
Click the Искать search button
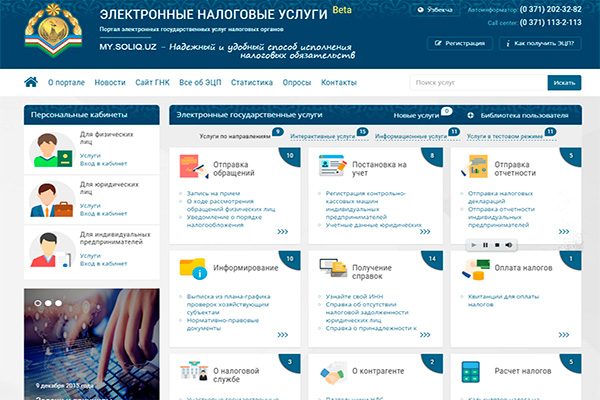pos(564,83)
